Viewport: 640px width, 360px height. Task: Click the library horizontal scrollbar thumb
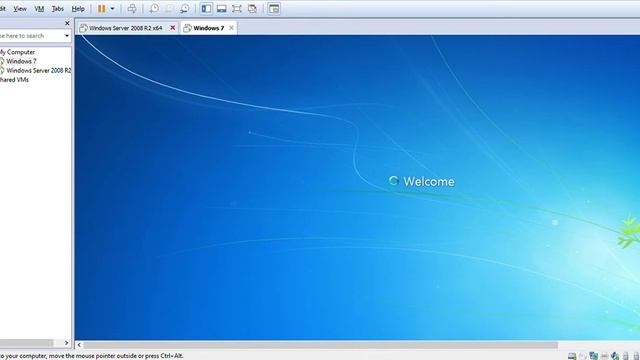(27, 343)
